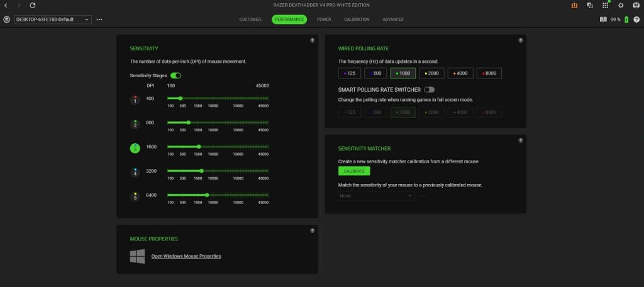
Task: Open help for the Sensitivity panel
Action: point(312,40)
